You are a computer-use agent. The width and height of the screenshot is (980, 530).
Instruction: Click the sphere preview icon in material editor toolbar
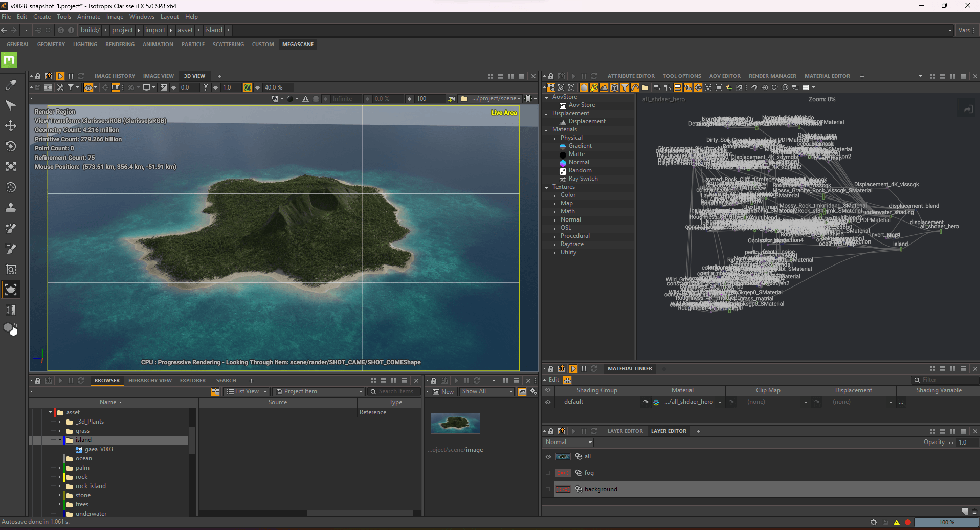point(584,87)
